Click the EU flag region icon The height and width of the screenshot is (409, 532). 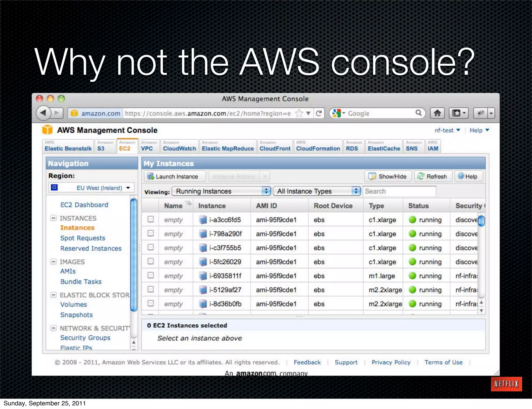click(x=54, y=187)
